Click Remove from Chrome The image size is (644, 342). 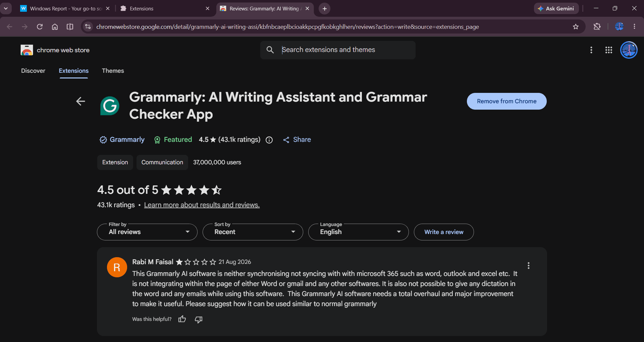(x=506, y=101)
